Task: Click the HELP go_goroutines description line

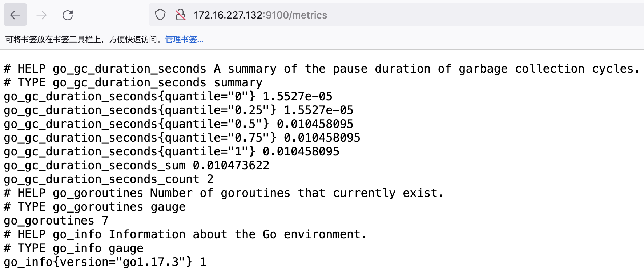Action: [x=224, y=193]
